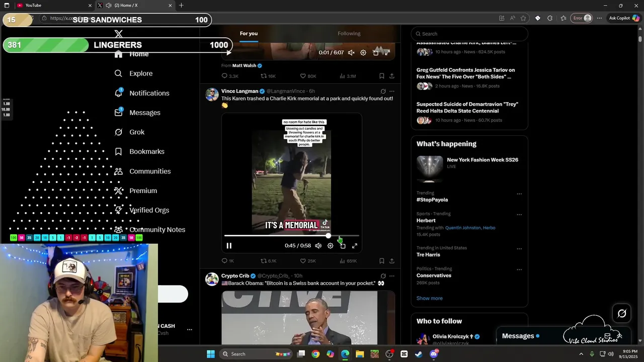Select the For you tab

(x=249, y=34)
